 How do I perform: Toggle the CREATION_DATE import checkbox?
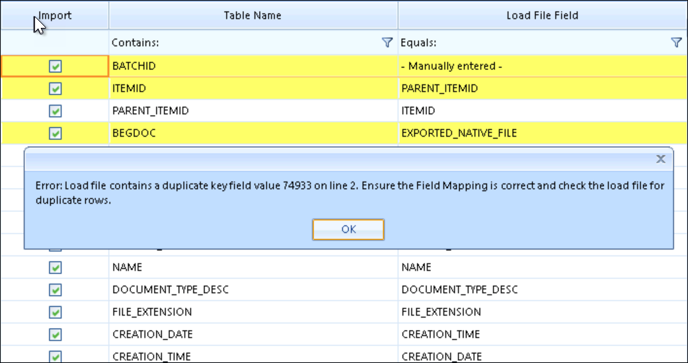[55, 334]
